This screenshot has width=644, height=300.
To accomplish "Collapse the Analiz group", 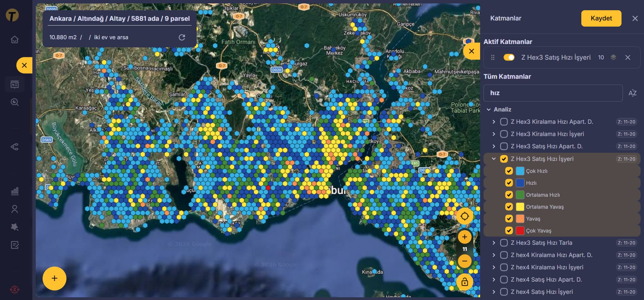I will pyautogui.click(x=489, y=109).
